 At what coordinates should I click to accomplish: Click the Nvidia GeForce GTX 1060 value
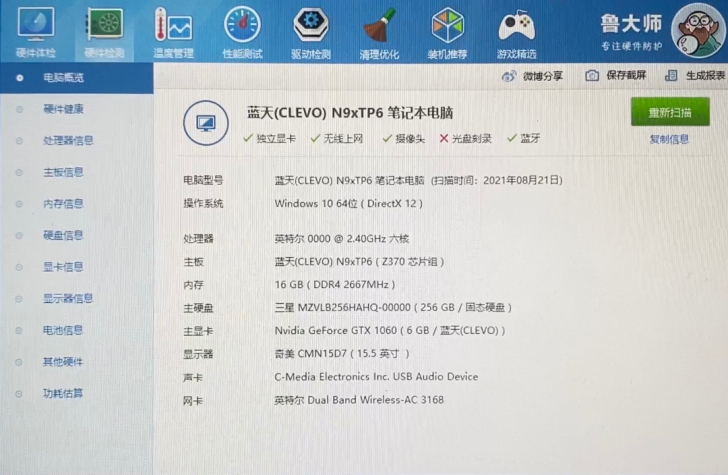coord(390,331)
